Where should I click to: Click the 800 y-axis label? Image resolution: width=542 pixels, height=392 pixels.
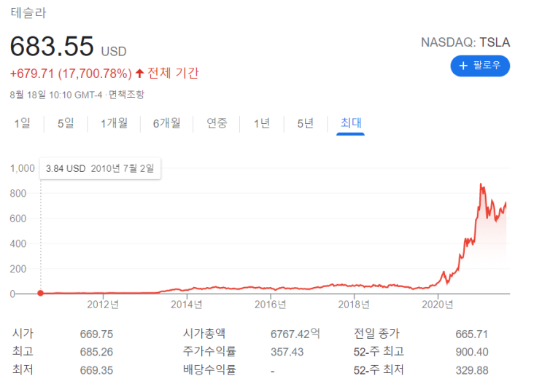(x=18, y=193)
